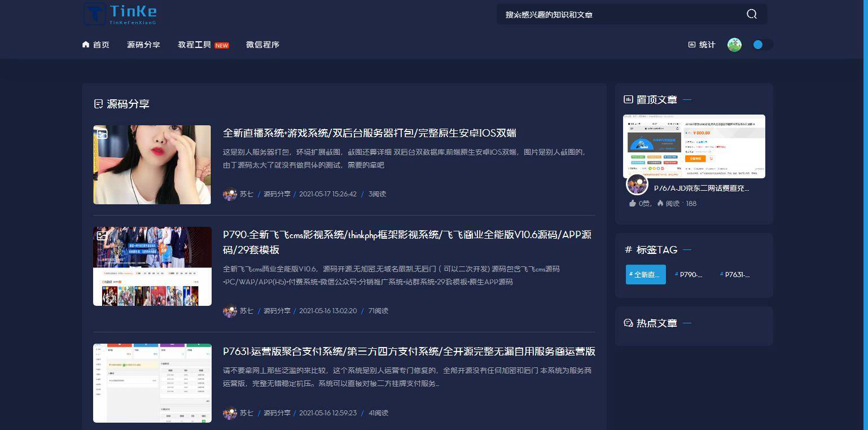Click the 统计 statistics icon
The height and width of the screenshot is (430, 868).
(x=692, y=44)
